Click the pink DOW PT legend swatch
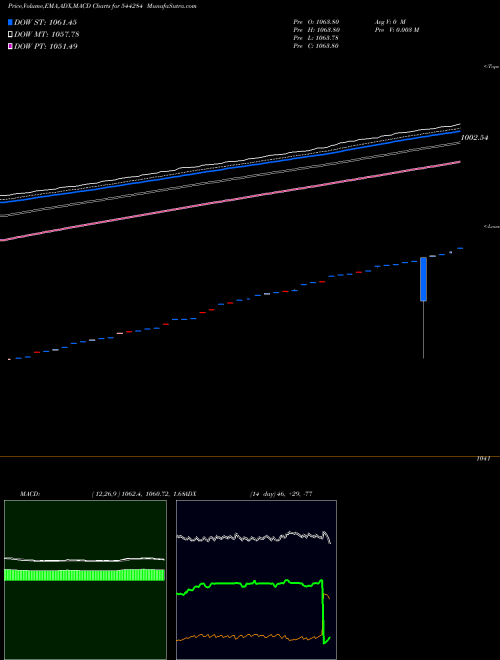500x660 pixels. 10,47
